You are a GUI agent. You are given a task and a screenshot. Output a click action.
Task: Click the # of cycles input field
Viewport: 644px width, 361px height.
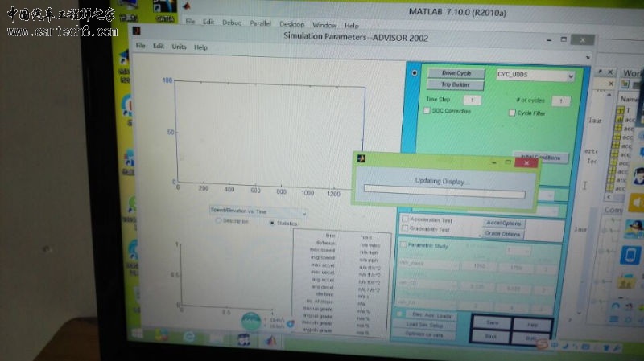[x=560, y=101]
